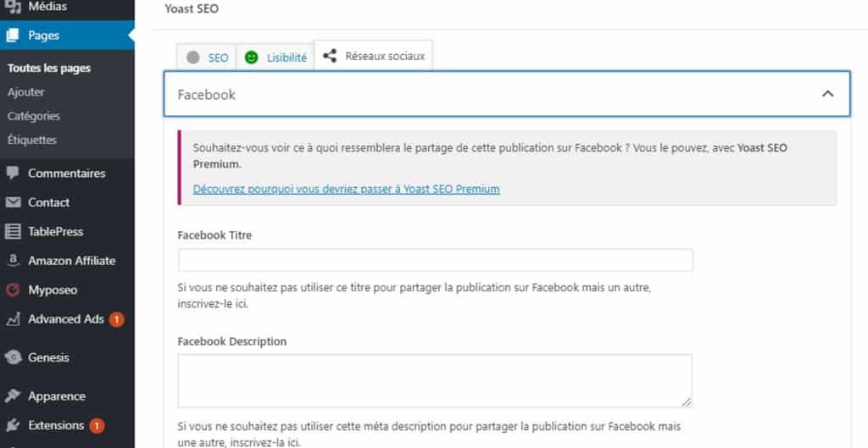
Task: Click the Advanced Ads chart icon
Action: point(13,319)
